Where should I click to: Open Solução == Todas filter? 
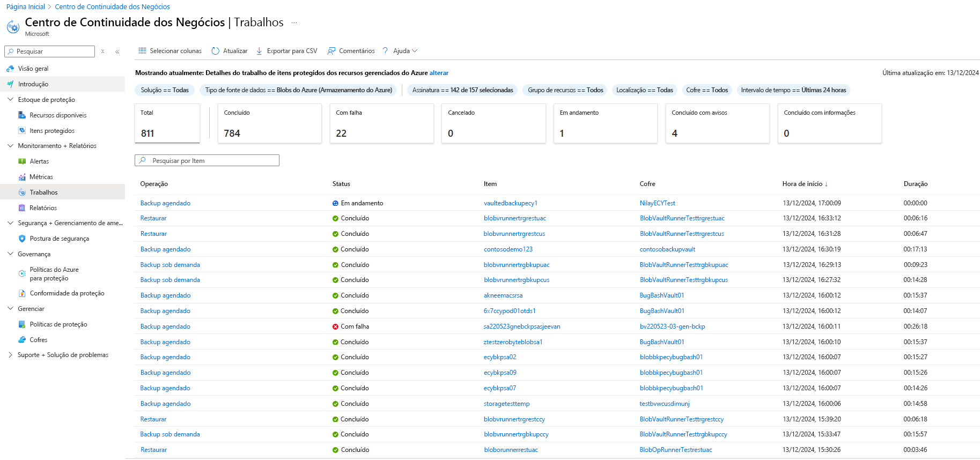[165, 90]
